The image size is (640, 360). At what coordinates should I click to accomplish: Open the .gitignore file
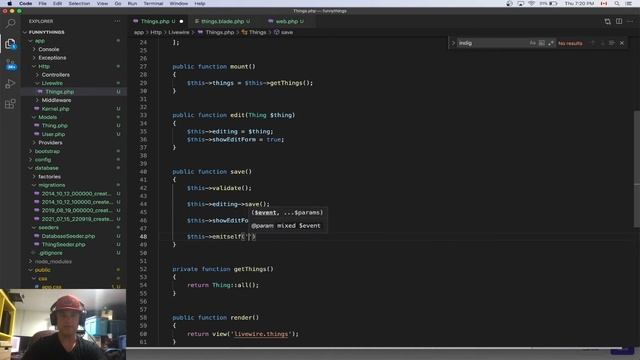51,253
